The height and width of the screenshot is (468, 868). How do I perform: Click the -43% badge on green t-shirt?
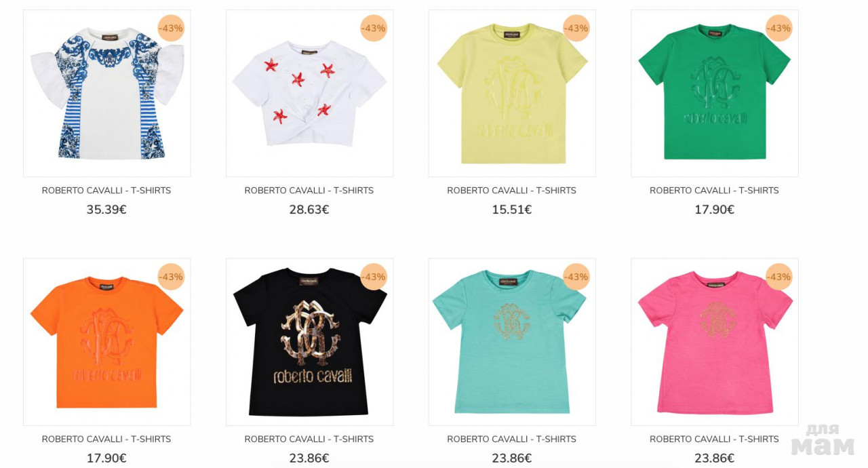pyautogui.click(x=779, y=28)
